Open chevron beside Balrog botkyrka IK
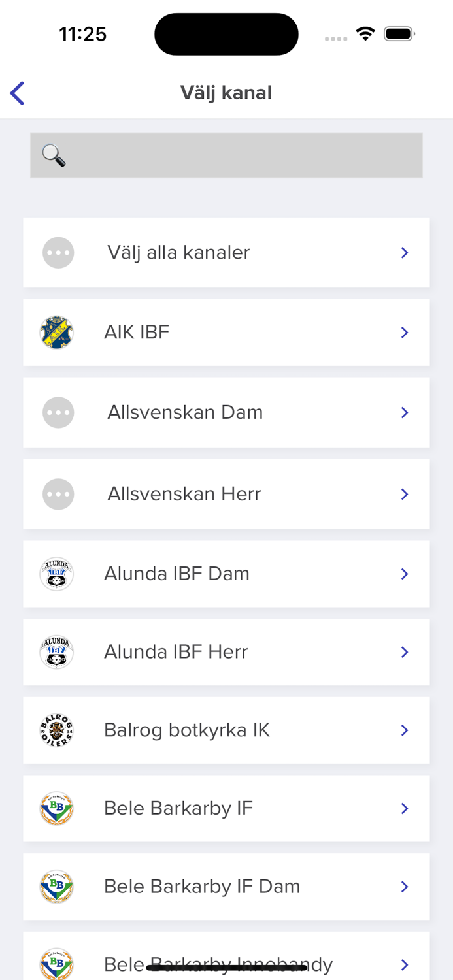This screenshot has width=453, height=980. point(405,730)
